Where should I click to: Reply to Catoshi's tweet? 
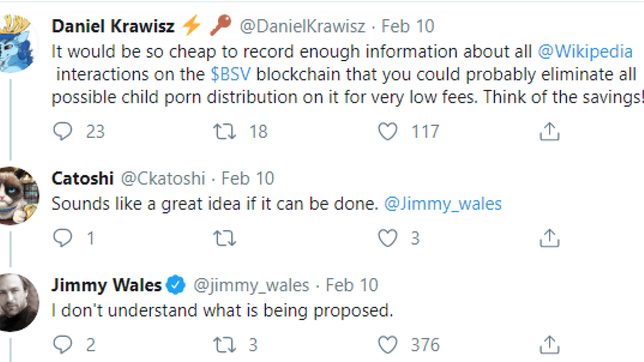click(63, 238)
